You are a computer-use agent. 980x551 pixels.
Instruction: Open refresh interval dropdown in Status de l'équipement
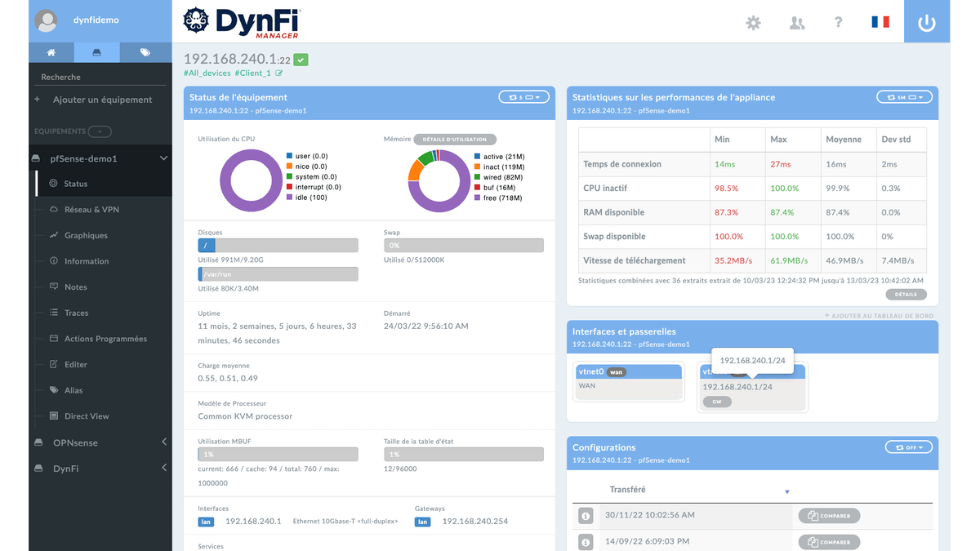coord(523,97)
